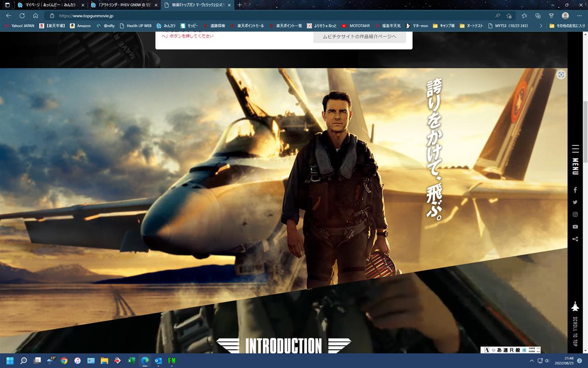Open the '福島市天気' bookmark

(x=388, y=26)
